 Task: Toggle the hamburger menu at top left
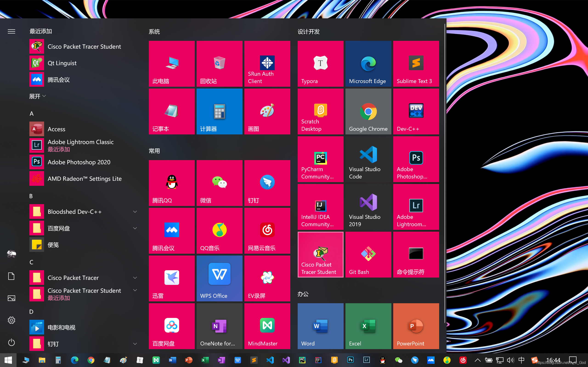pyautogui.click(x=11, y=31)
